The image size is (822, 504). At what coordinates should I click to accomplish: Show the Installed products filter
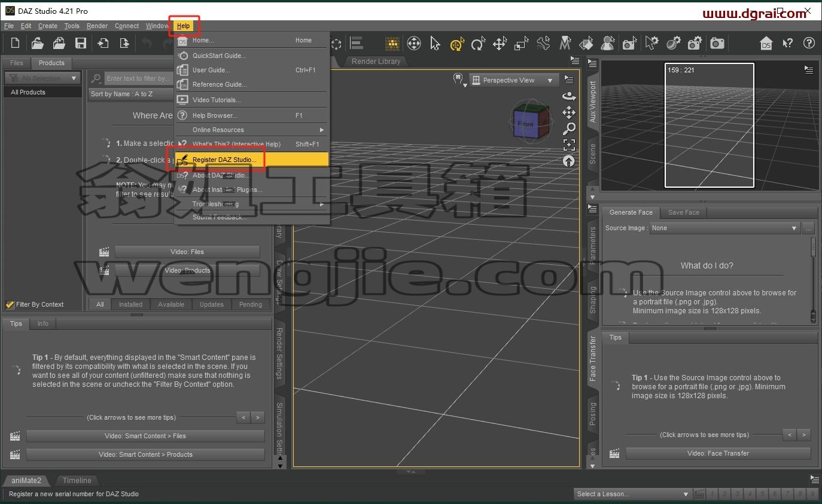click(x=130, y=304)
